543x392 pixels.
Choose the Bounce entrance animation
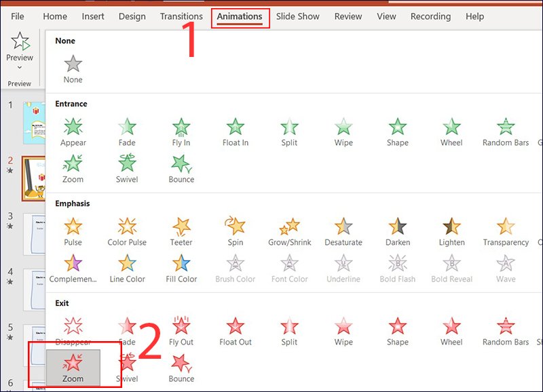181,169
